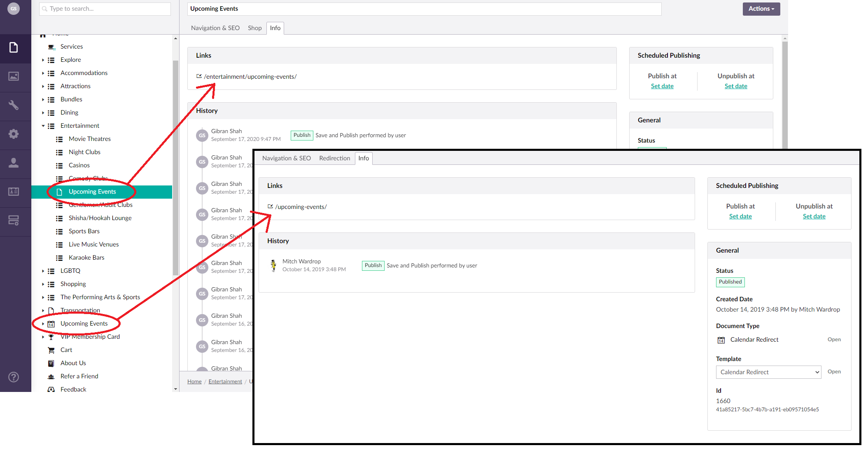Open the Forms section icon

tap(14, 220)
